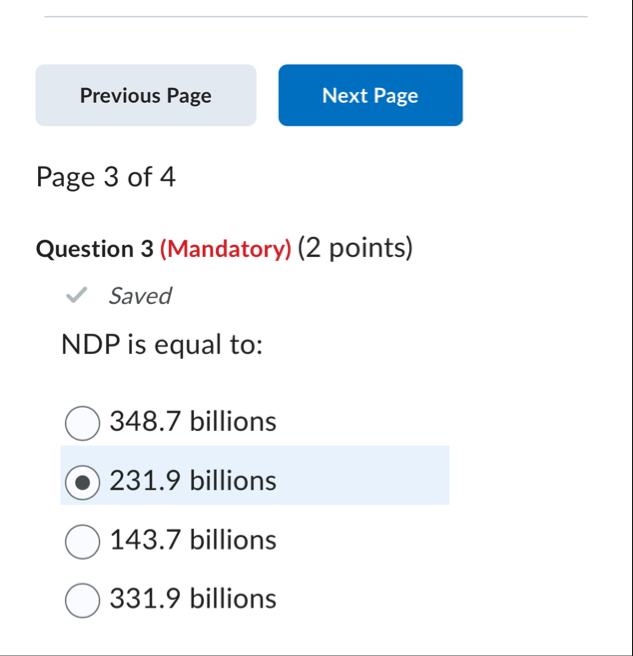
Task: Click the "Page 3 of 4" indicator
Action: [106, 177]
